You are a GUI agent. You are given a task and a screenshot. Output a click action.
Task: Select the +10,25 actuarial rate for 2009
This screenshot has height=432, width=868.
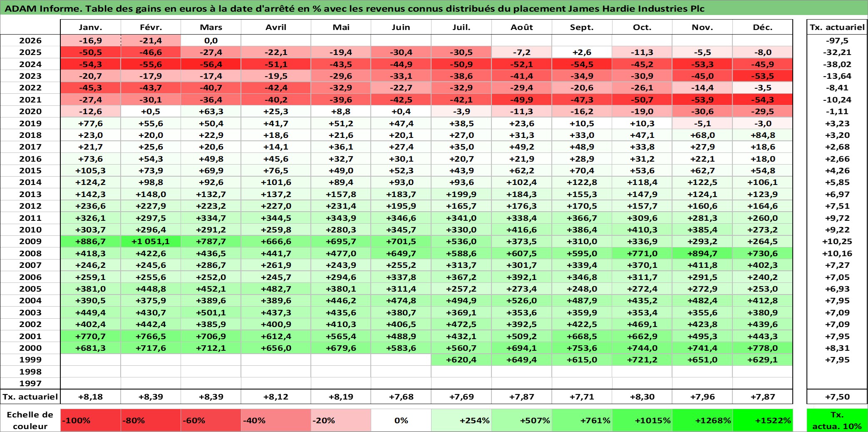[x=837, y=241]
